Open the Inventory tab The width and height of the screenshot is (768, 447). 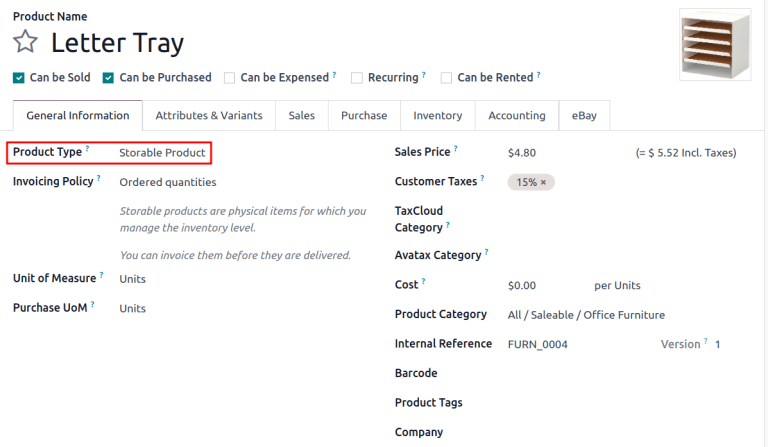point(437,116)
